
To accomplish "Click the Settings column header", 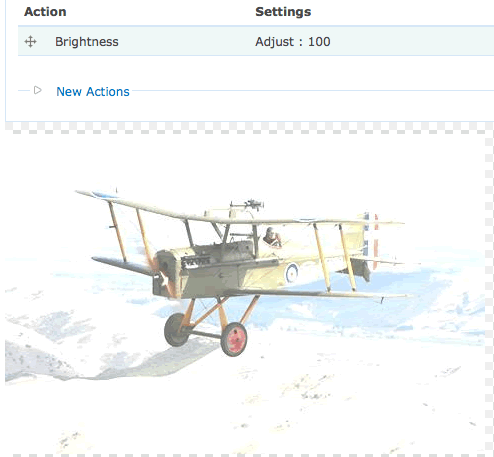I will click(283, 12).
